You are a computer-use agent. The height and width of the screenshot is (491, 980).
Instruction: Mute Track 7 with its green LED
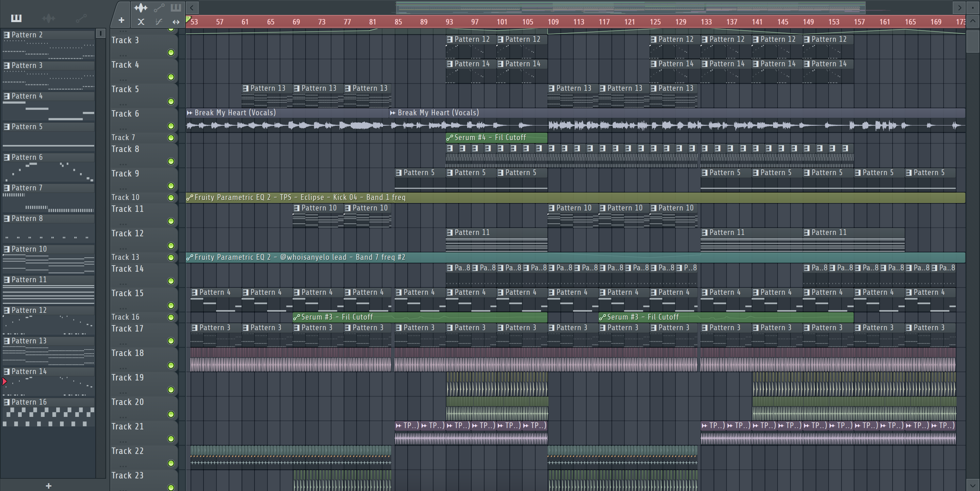(171, 138)
